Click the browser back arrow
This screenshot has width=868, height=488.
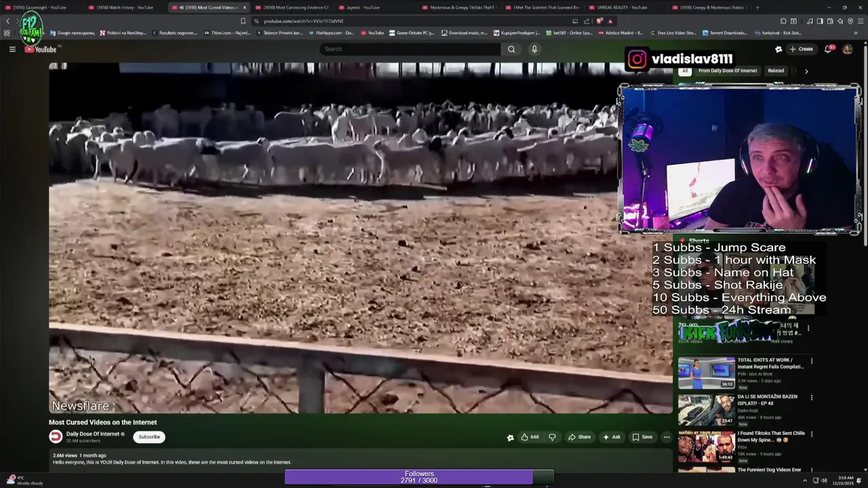(x=8, y=21)
